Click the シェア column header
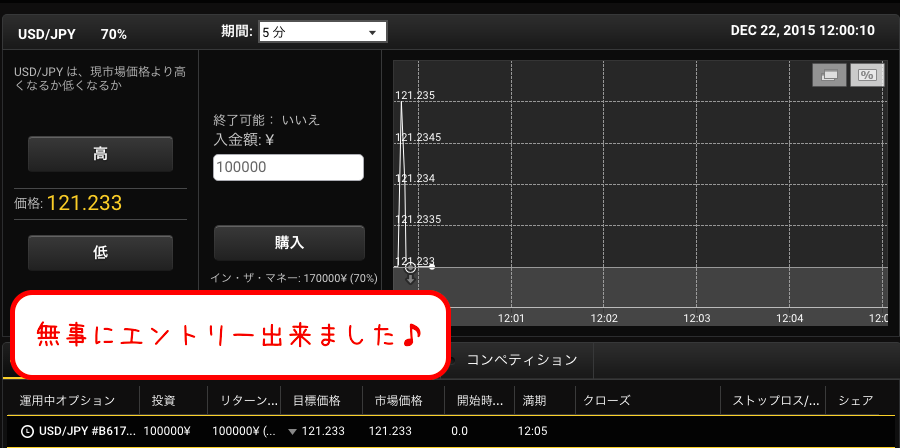 coord(856,400)
